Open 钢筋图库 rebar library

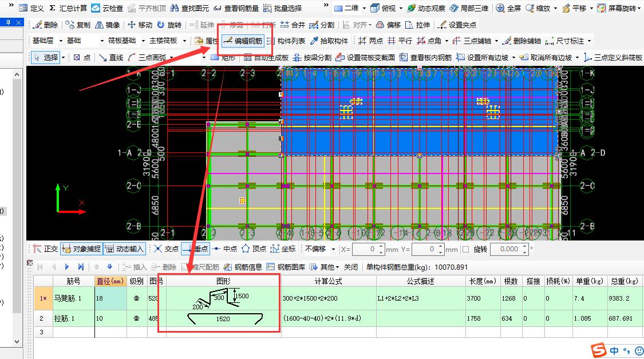286,267
